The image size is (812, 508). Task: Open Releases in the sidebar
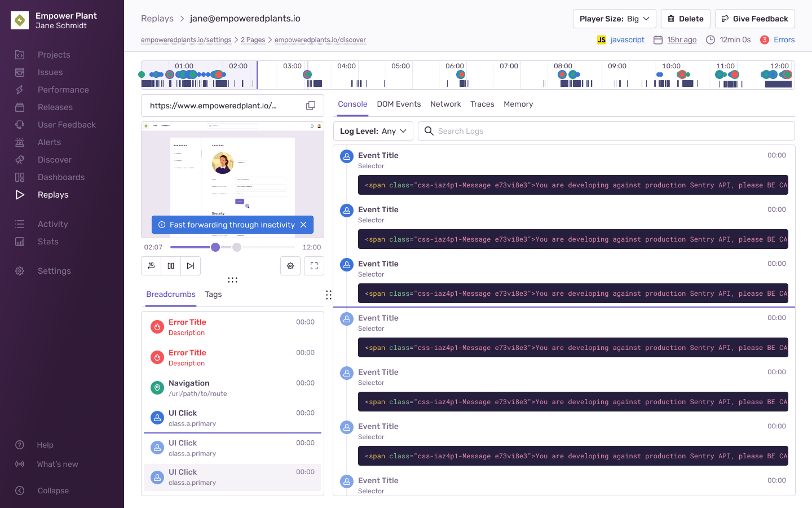(x=55, y=107)
